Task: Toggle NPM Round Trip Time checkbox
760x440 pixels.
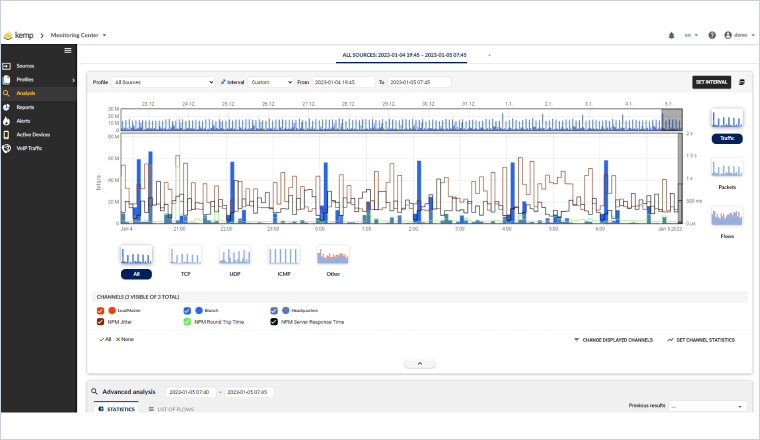Action: (x=188, y=322)
